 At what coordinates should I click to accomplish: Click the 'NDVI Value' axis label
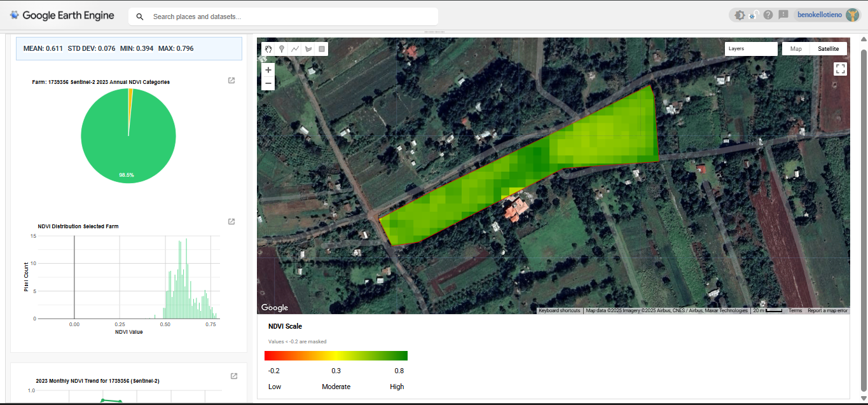(x=129, y=332)
